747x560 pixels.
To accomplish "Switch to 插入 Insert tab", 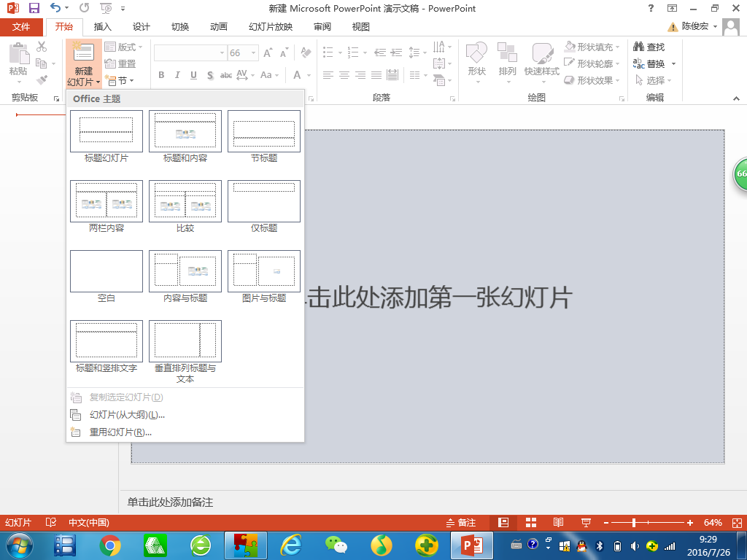I will pos(102,27).
